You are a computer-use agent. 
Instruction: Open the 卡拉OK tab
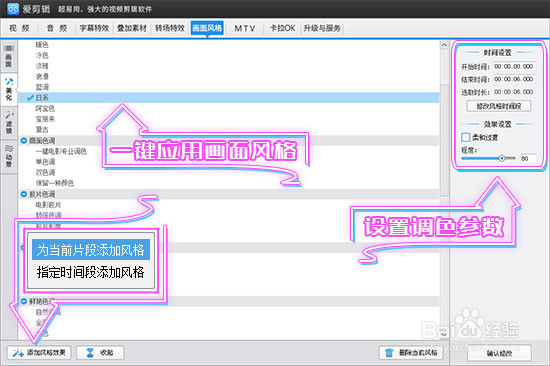click(282, 28)
